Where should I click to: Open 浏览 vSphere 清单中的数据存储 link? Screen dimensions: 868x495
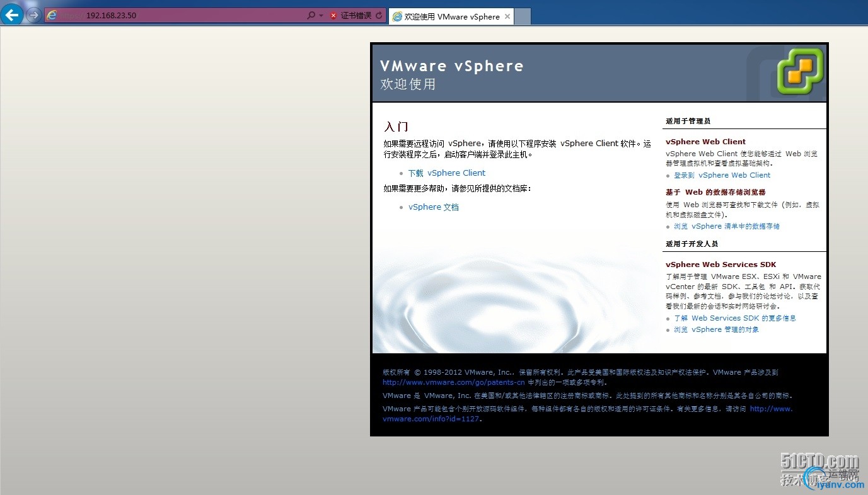tap(727, 227)
